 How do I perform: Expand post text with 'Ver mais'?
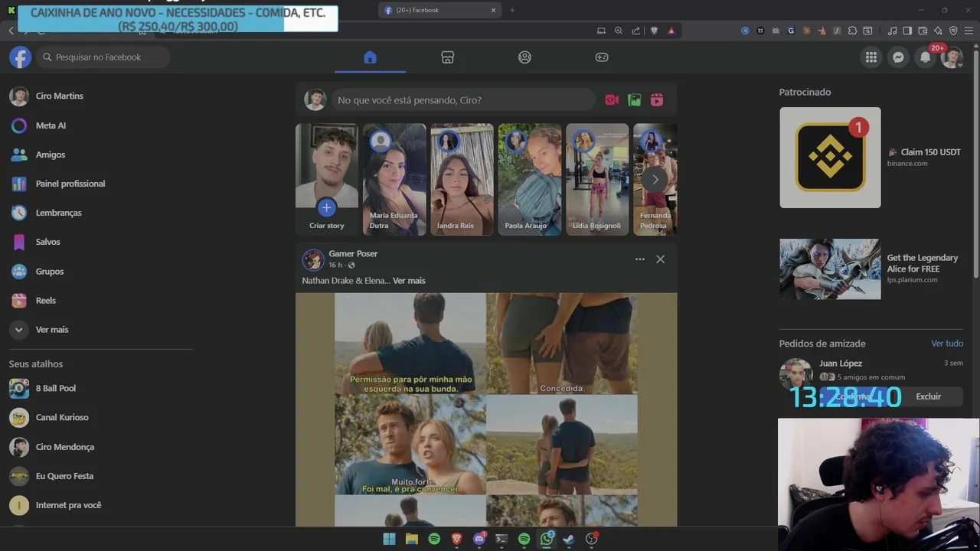[409, 281]
